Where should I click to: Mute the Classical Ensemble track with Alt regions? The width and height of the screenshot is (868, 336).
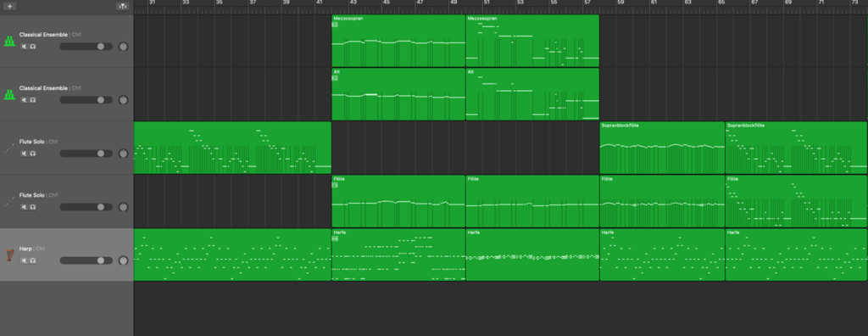tap(24, 100)
